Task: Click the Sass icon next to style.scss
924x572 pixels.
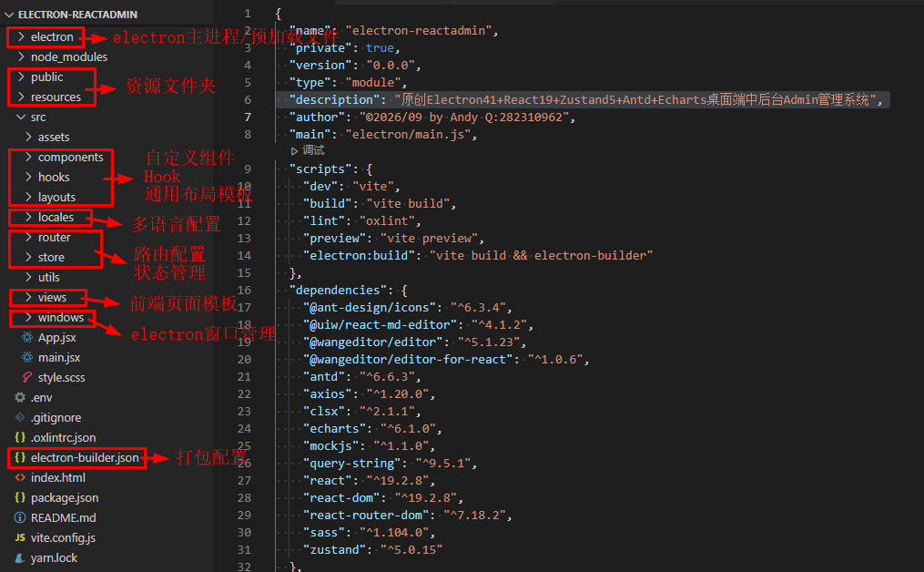Action: [x=27, y=377]
